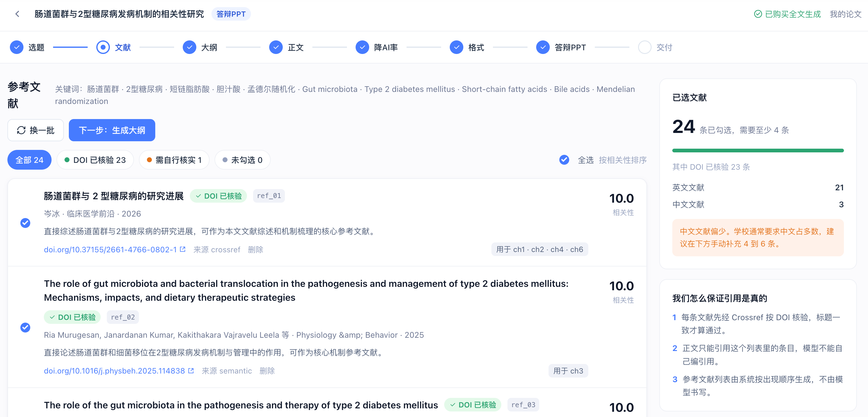The image size is (868, 417).
Task: Uncheck the ref_02 bacterial translocation reference checkbox
Action: tap(25, 328)
